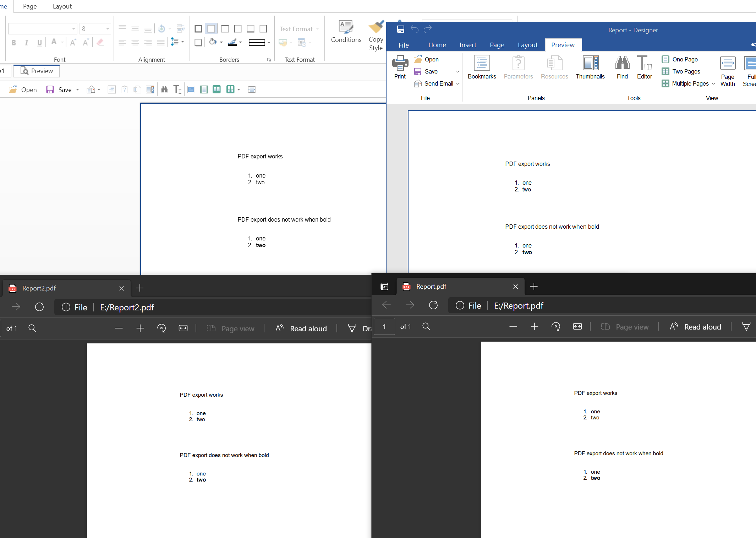Image resolution: width=756 pixels, height=538 pixels.
Task: Zoom in on Report2.pdf viewer
Action: pos(140,328)
